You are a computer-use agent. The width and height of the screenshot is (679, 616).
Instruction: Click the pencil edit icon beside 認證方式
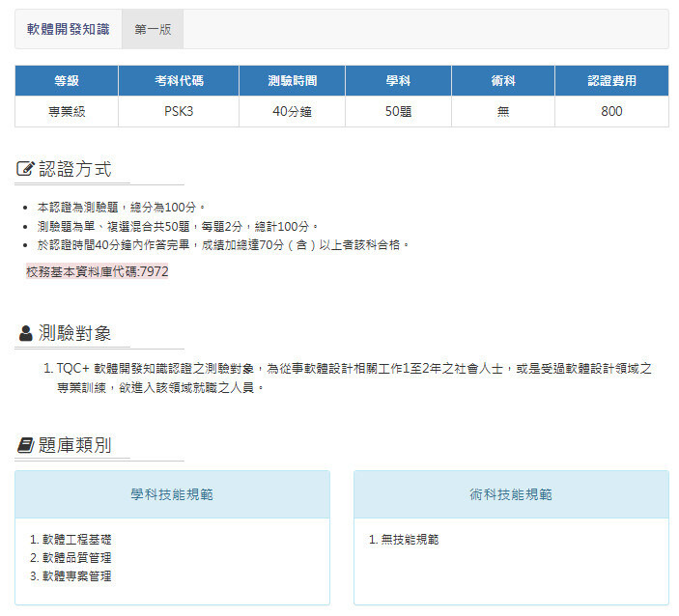click(25, 170)
